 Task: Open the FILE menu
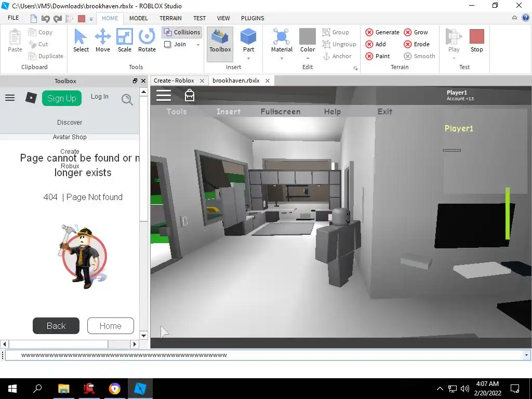[x=13, y=18]
